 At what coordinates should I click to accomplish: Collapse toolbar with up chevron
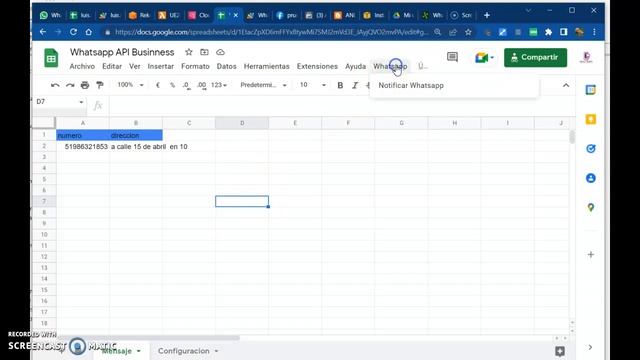[566, 85]
